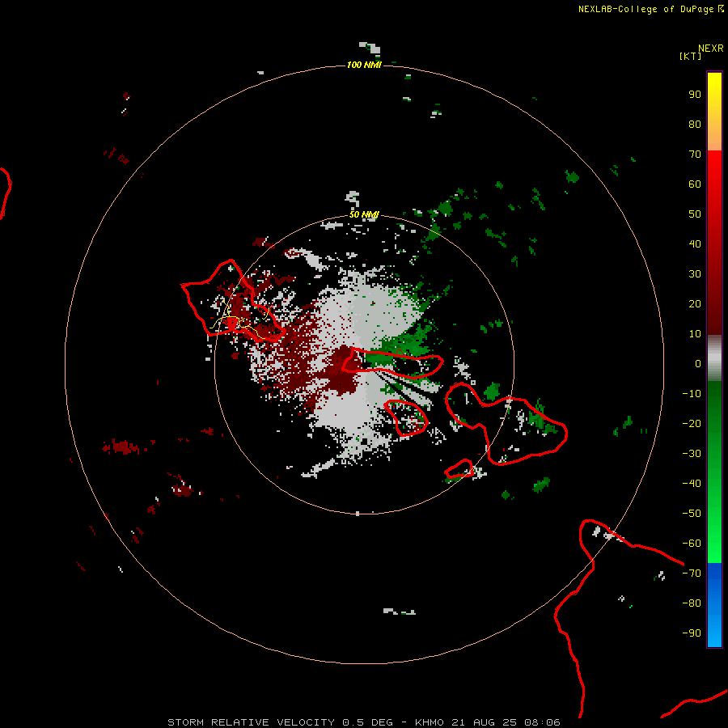
Task: Click the -20 value on velocity scale
Action: [x=692, y=423]
